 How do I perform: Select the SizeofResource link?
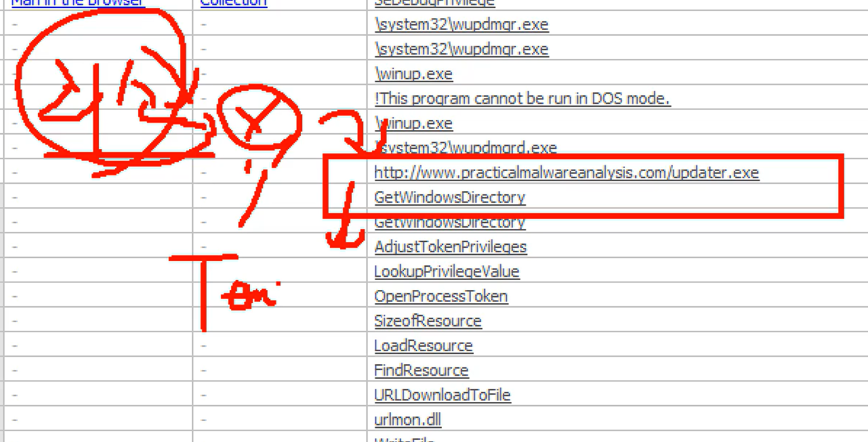[428, 321]
